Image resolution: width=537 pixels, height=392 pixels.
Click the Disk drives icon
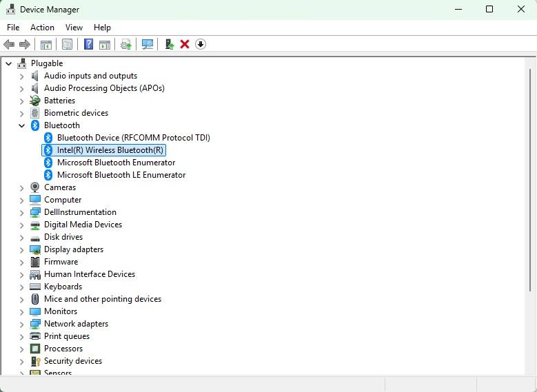click(x=35, y=238)
